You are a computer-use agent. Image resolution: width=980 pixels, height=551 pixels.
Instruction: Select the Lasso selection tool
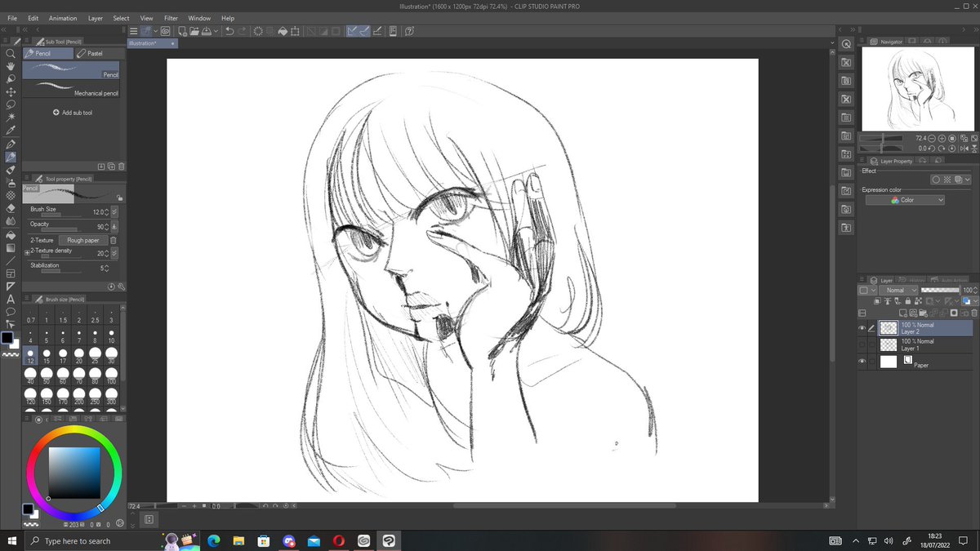coord(11,104)
